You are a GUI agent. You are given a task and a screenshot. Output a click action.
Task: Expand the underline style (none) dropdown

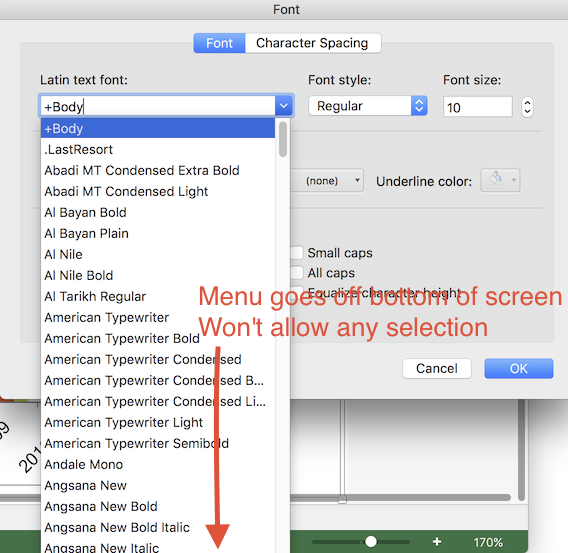327,180
